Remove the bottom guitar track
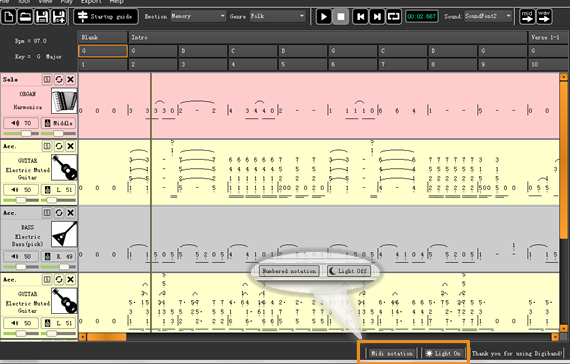 (71, 280)
